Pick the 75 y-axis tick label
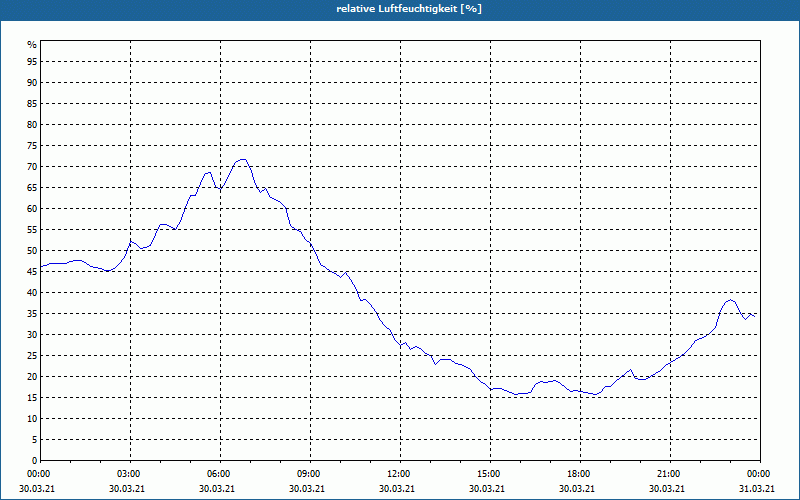800x500 pixels. pos(32,145)
